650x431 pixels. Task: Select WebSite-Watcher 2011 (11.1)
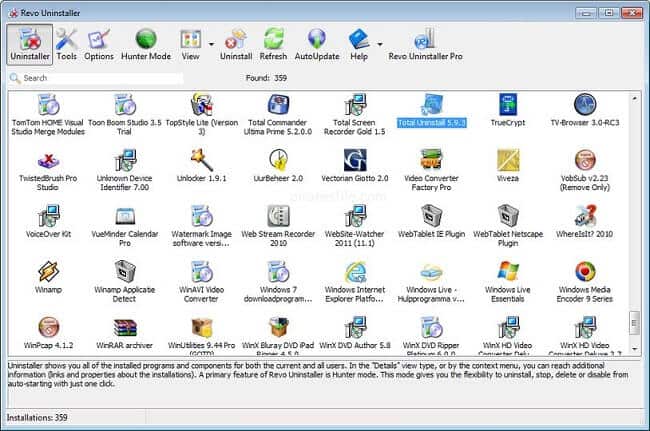354,226
